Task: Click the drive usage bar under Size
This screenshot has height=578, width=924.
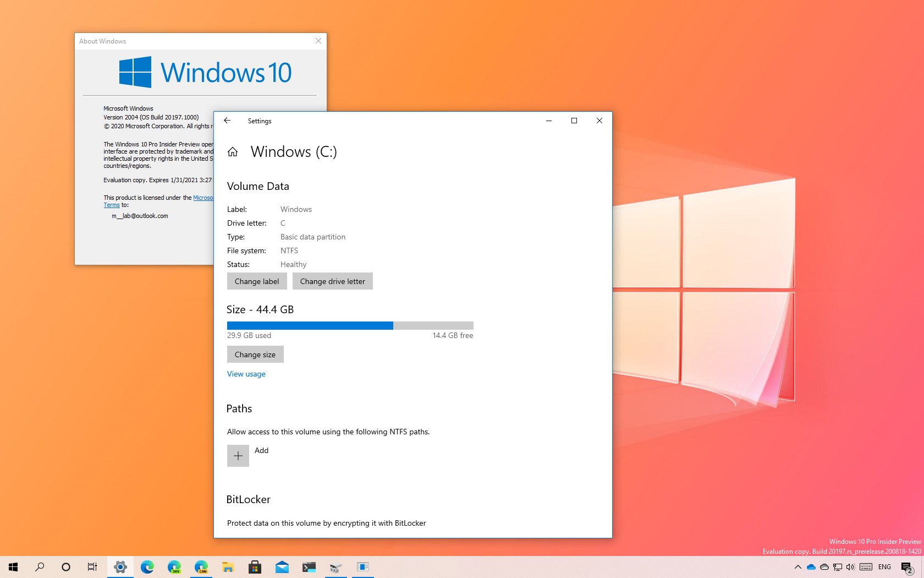Action: tap(350, 325)
